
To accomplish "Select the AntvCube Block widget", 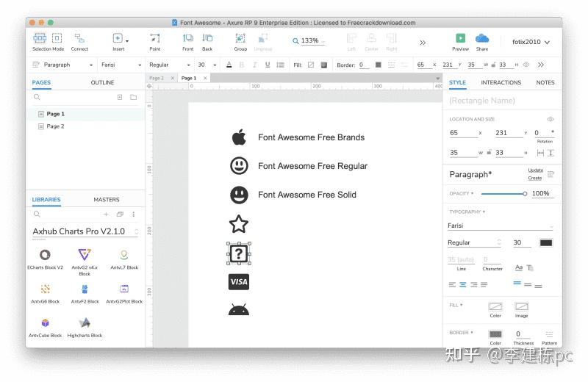I will 45,328.
